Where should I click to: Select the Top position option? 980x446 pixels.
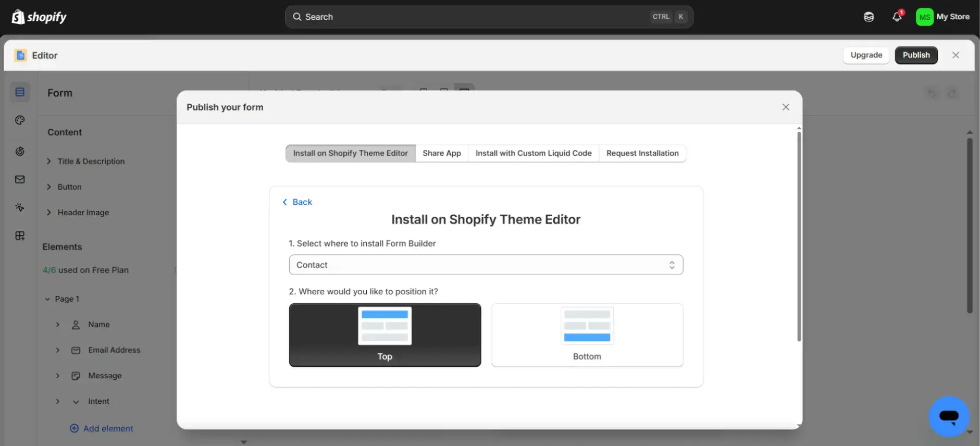(385, 335)
